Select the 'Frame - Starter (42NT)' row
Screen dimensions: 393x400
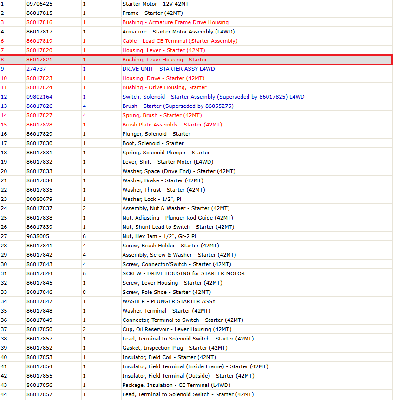[x=196, y=13]
